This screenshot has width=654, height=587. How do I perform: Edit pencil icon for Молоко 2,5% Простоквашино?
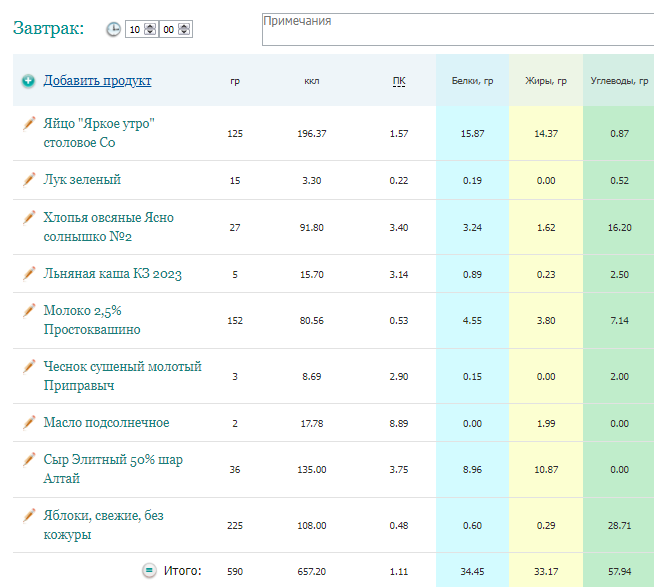pyautogui.click(x=29, y=310)
